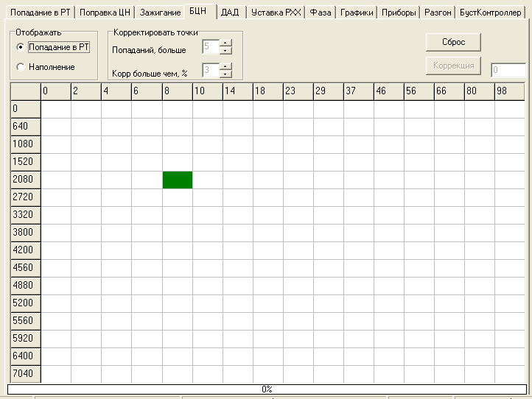Select column header 98
532x399 pixels.
pyautogui.click(x=510, y=91)
